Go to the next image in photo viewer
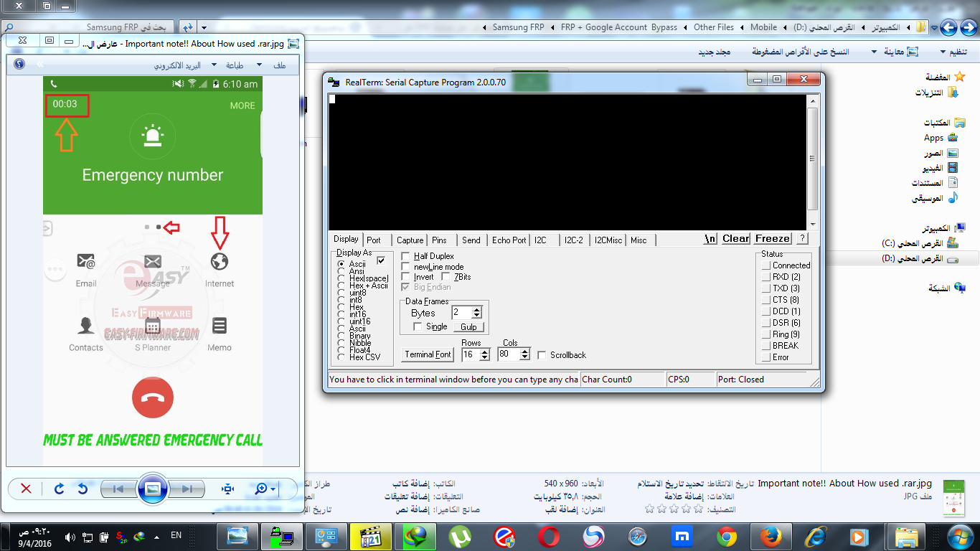 (x=187, y=489)
